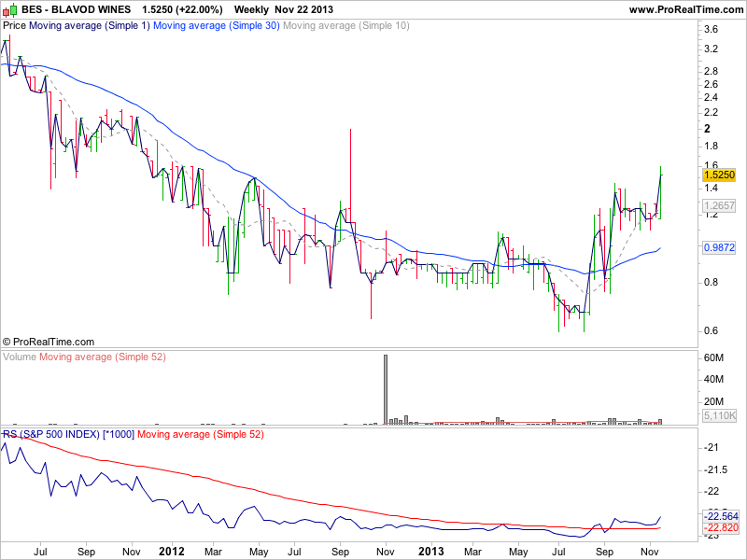747x560 pixels.
Task: Click the Weekly timeframe label
Action: point(251,9)
